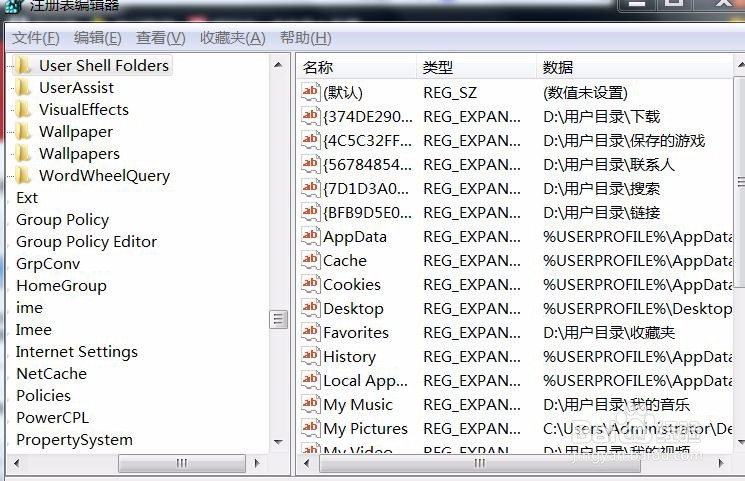745x481 pixels.
Task: Click the WordWheelQuery folder icon
Action: [23, 175]
